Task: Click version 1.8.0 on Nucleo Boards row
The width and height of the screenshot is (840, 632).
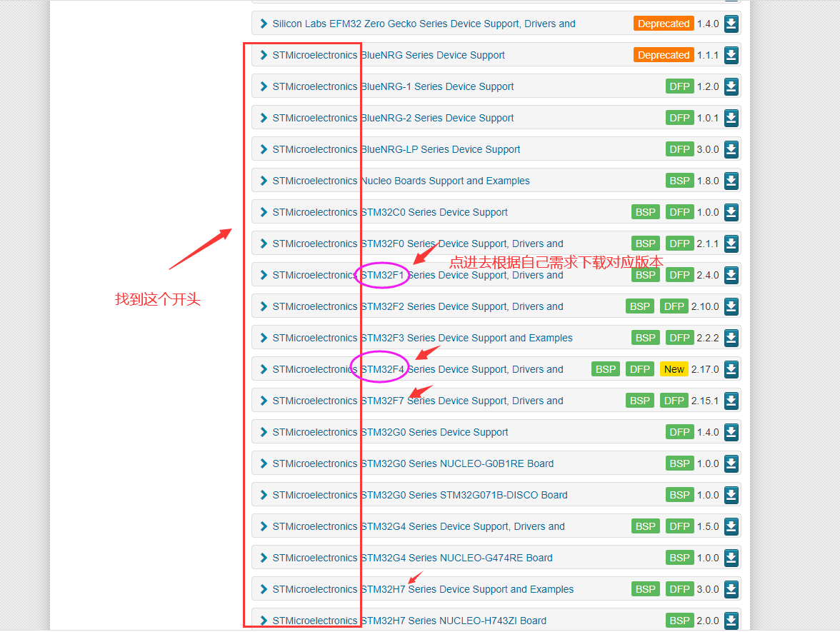Action: pos(708,181)
